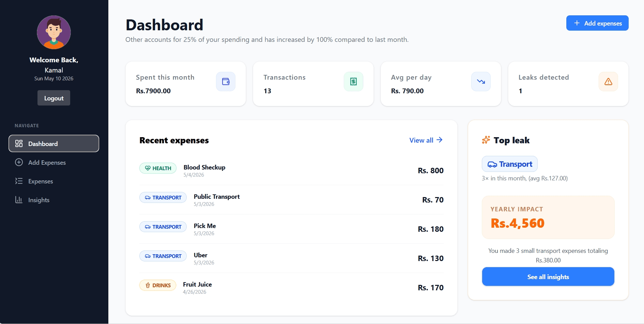Click the plus icon in Add expenses button
Screen dimensions: 644x324
coord(577,23)
